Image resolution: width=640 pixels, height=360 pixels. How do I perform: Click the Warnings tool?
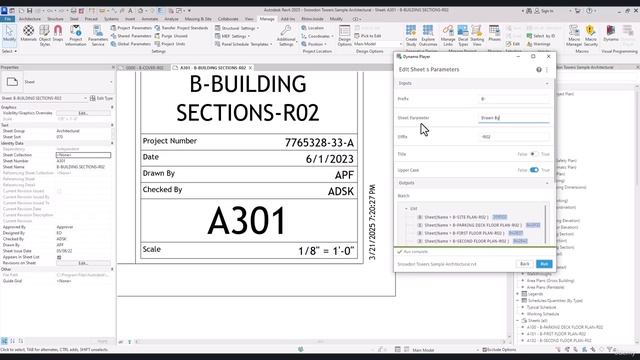538,44
